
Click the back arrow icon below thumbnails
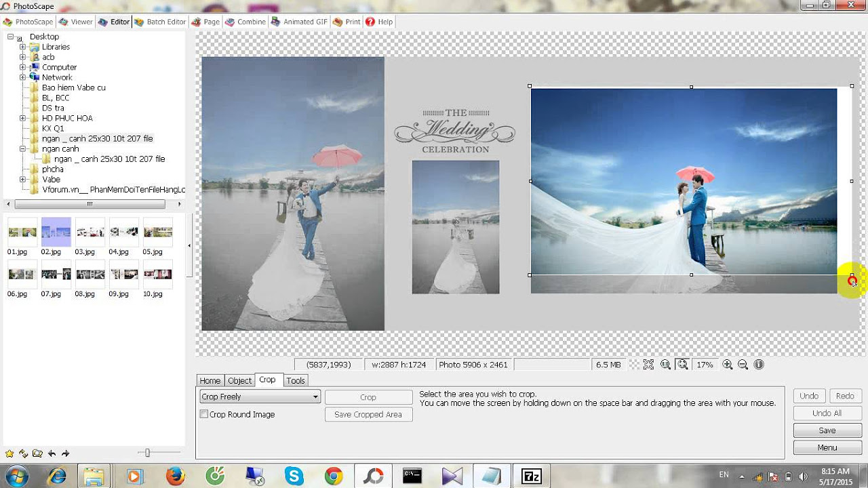coord(52,453)
